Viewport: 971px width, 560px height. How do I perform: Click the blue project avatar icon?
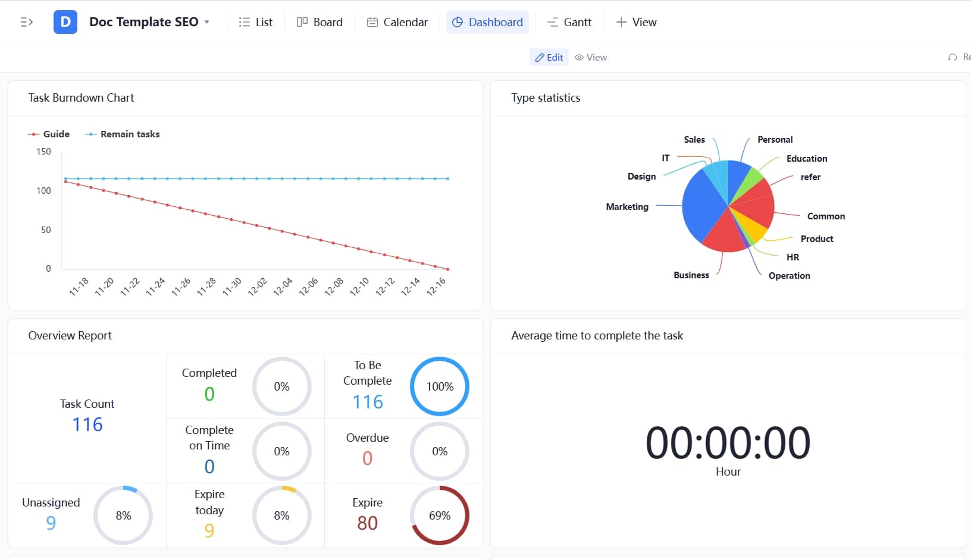(65, 21)
